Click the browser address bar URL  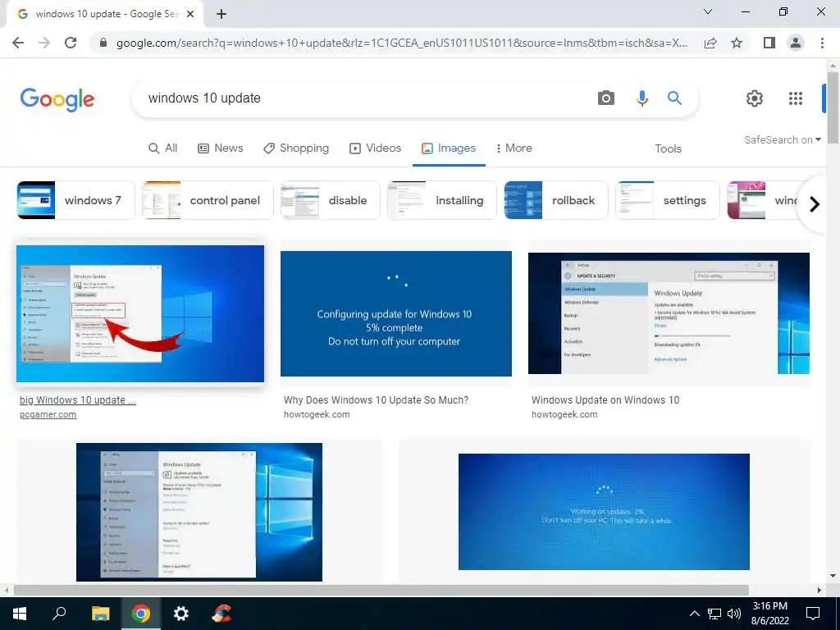pyautogui.click(x=402, y=43)
